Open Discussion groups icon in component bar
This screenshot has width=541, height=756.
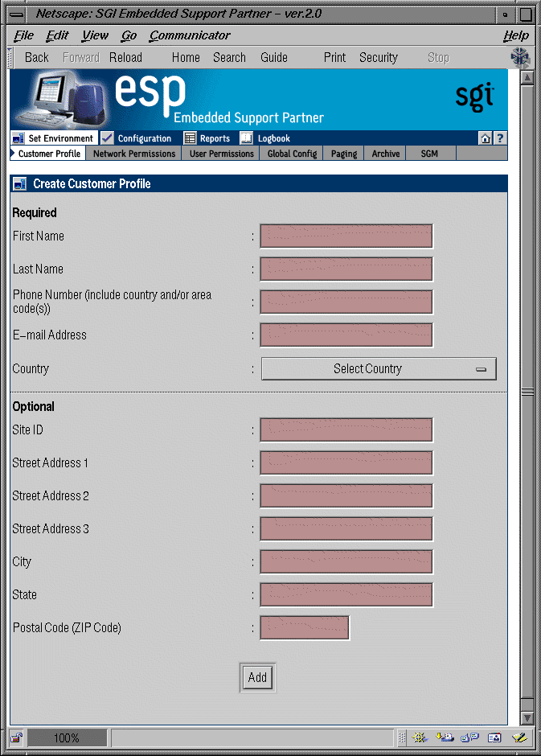click(469, 738)
